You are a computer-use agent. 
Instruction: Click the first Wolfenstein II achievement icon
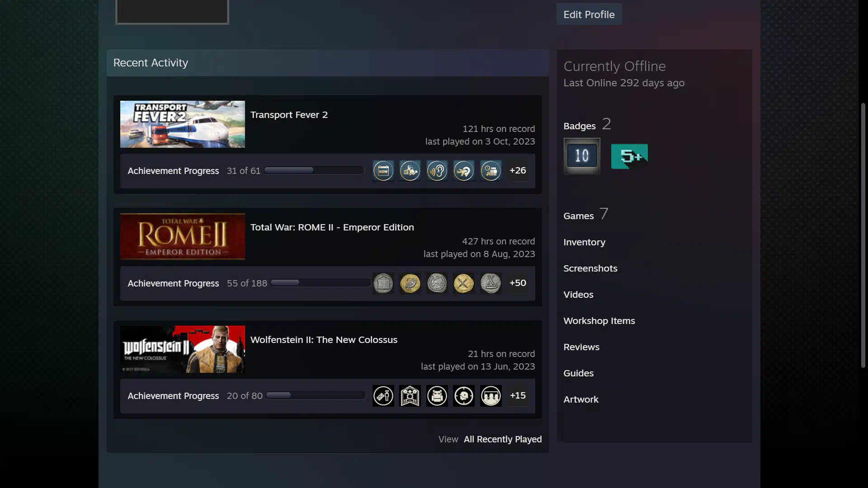click(383, 396)
